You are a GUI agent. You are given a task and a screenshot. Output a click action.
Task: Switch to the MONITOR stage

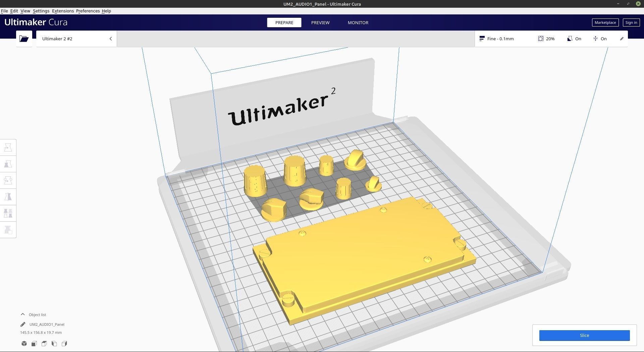(358, 23)
